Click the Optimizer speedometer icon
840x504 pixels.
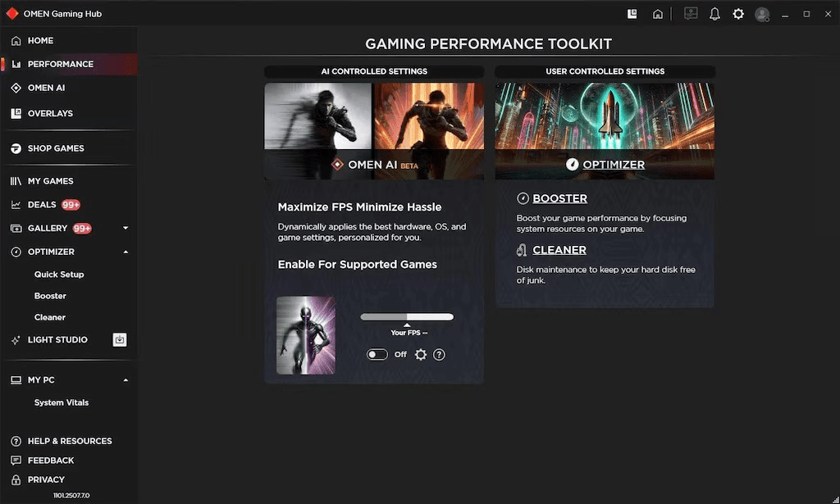(x=573, y=164)
